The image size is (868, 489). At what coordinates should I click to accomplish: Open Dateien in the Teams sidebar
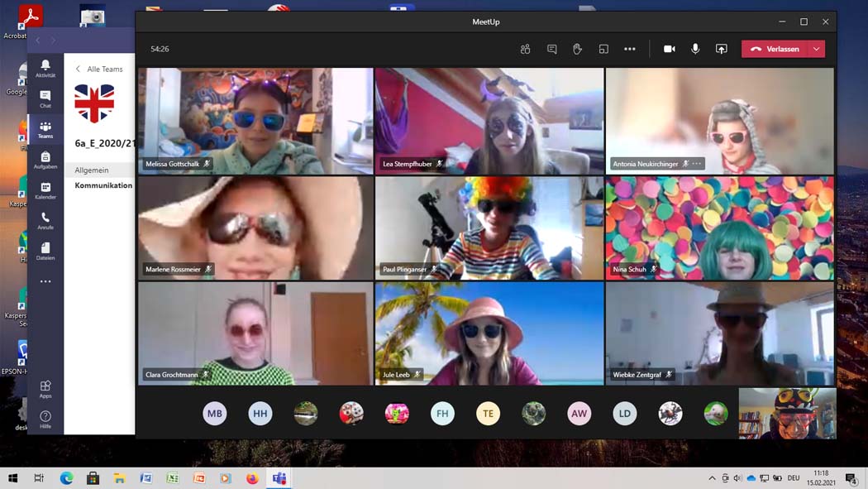tap(45, 252)
